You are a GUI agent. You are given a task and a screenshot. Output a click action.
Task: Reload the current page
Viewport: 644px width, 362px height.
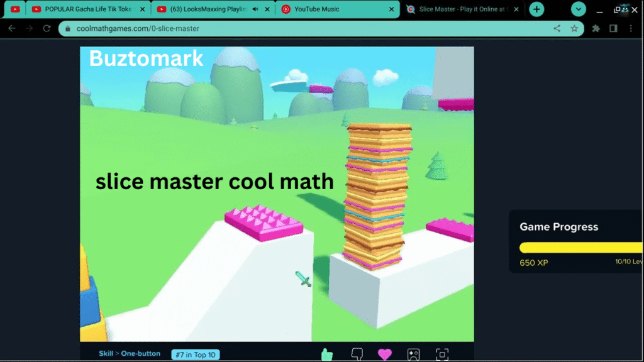pyautogui.click(x=47, y=28)
